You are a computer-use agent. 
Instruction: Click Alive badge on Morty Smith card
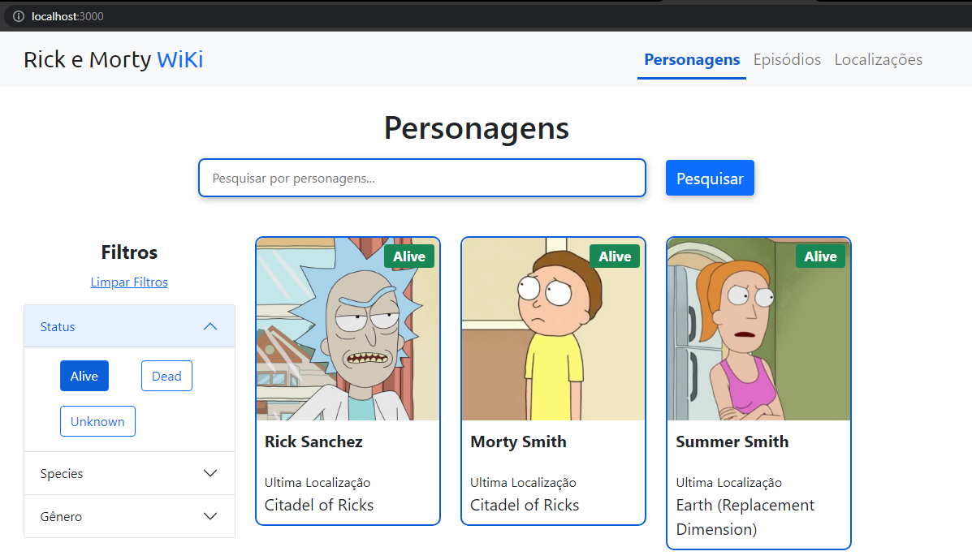pyautogui.click(x=615, y=256)
